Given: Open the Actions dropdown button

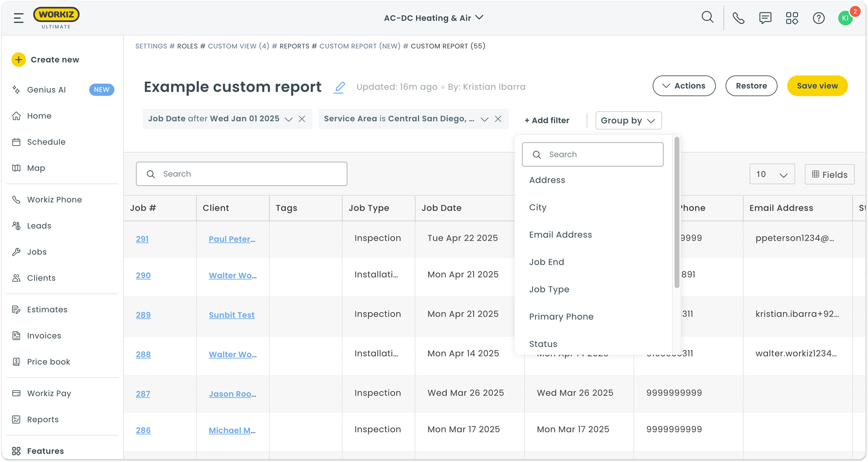Looking at the screenshot, I should (684, 86).
